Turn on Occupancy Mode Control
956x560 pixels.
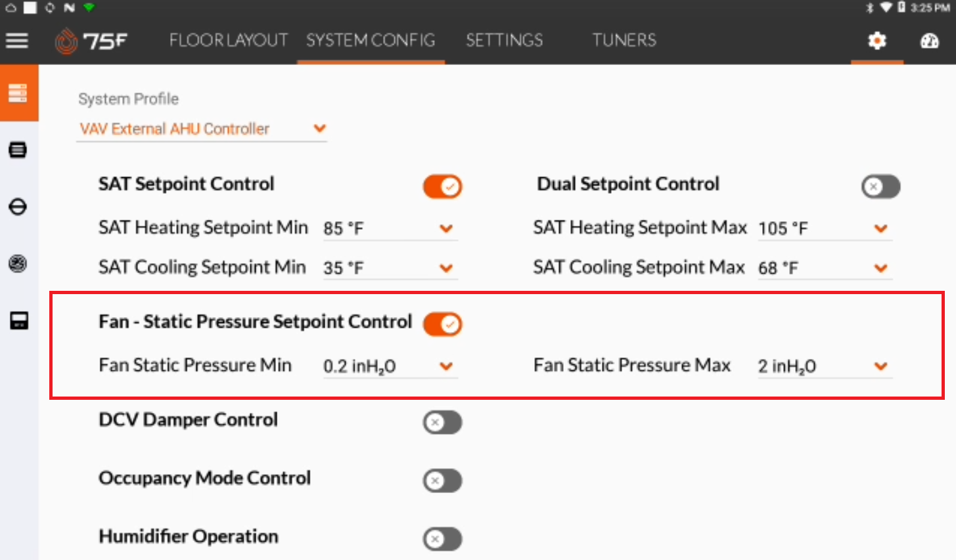442,481
